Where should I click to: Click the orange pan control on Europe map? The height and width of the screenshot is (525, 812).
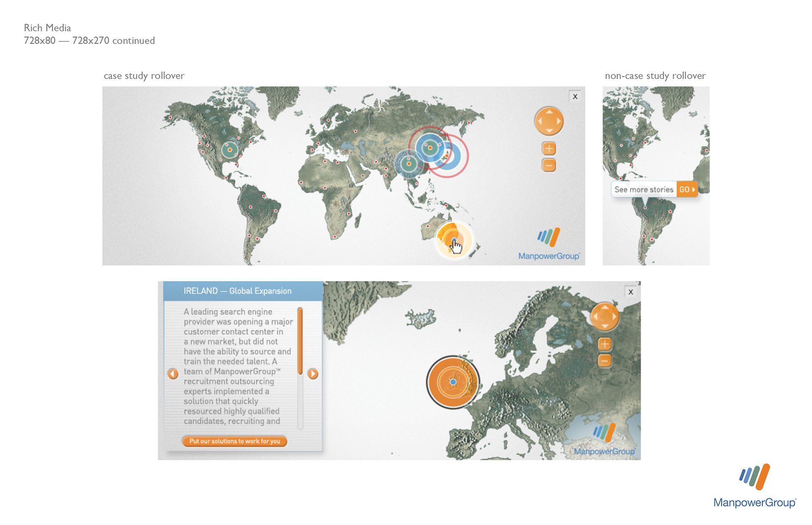point(605,317)
